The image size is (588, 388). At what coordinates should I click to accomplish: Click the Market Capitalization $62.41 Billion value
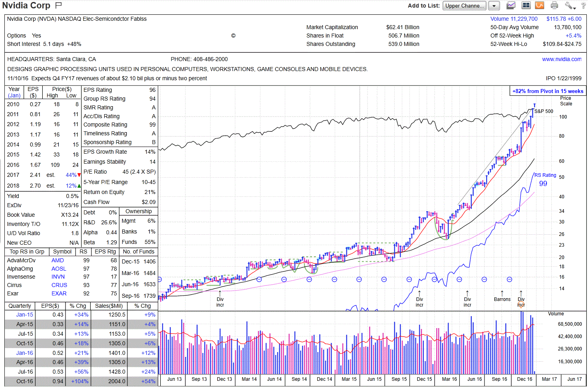pyautogui.click(x=403, y=27)
